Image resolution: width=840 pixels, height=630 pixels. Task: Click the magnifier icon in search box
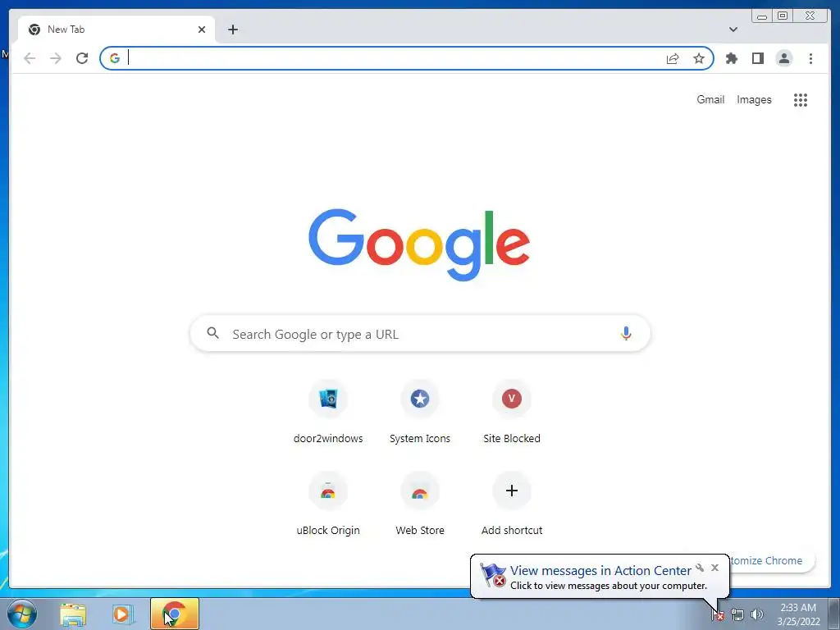coord(212,333)
